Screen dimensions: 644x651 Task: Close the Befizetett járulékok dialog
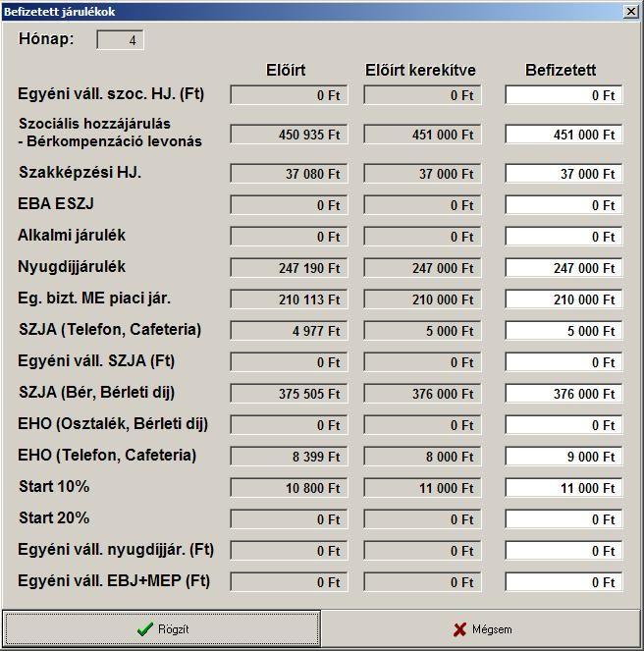[x=630, y=11]
